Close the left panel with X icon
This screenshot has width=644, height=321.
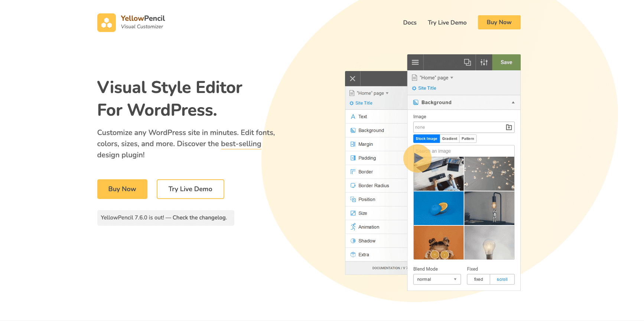[352, 79]
